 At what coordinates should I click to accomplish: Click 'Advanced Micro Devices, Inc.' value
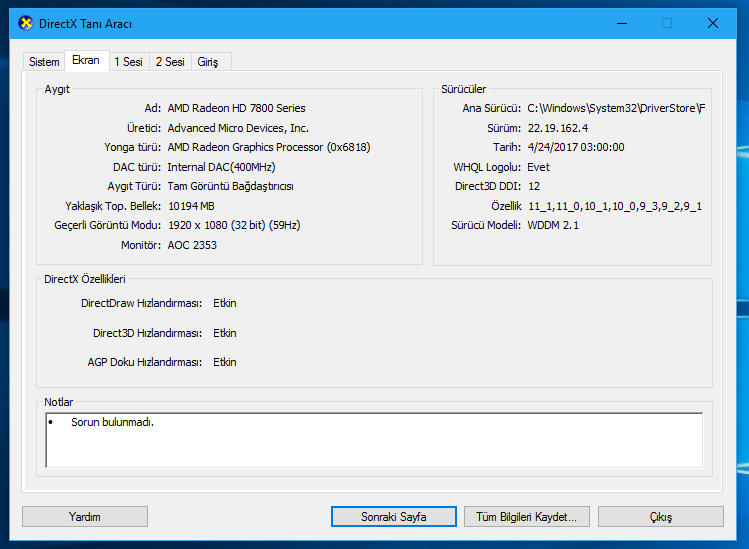pyautogui.click(x=238, y=128)
